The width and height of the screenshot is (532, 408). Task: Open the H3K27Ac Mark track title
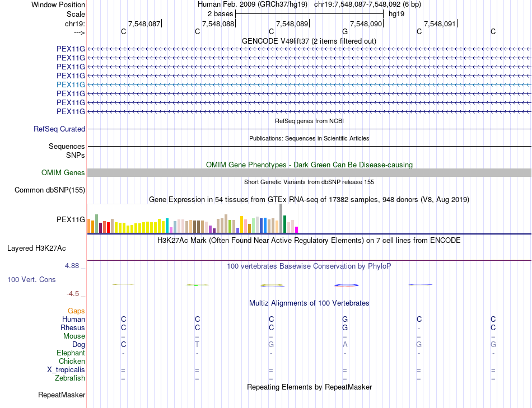click(x=309, y=241)
